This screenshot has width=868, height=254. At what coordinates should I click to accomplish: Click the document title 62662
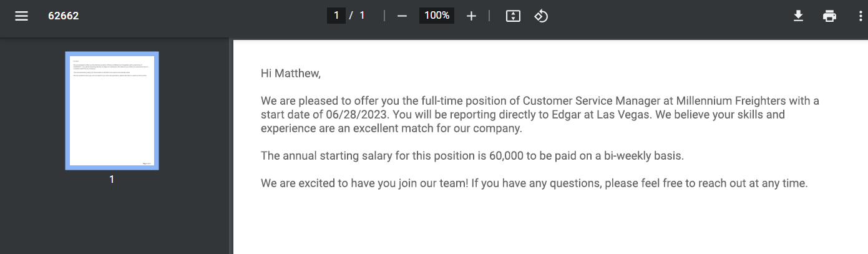(64, 16)
